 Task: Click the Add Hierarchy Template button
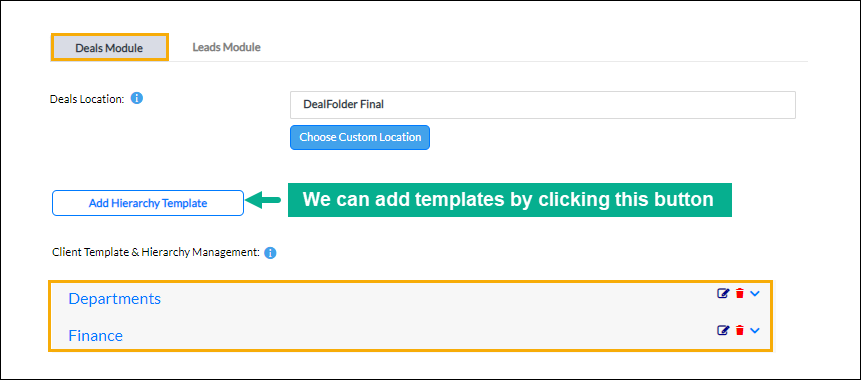click(148, 203)
